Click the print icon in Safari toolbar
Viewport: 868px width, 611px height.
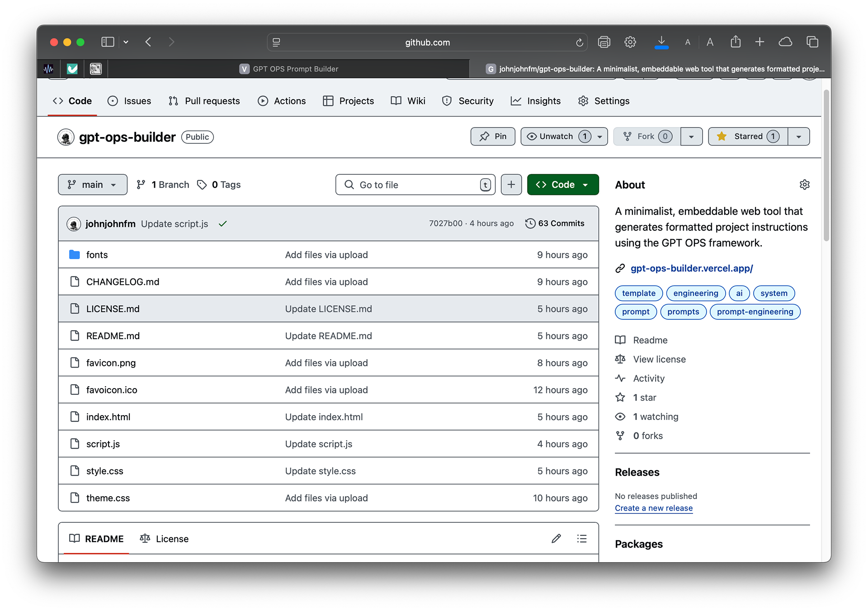(604, 42)
